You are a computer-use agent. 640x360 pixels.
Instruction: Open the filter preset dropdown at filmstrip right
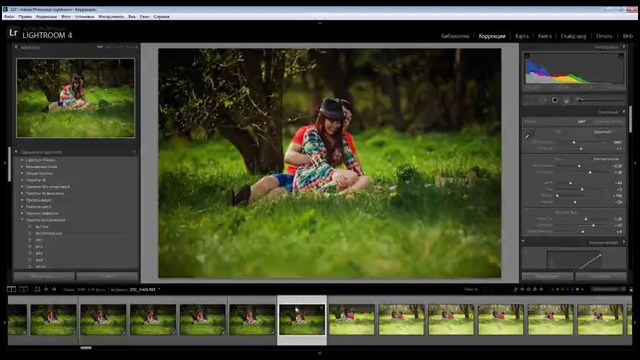[608, 289]
